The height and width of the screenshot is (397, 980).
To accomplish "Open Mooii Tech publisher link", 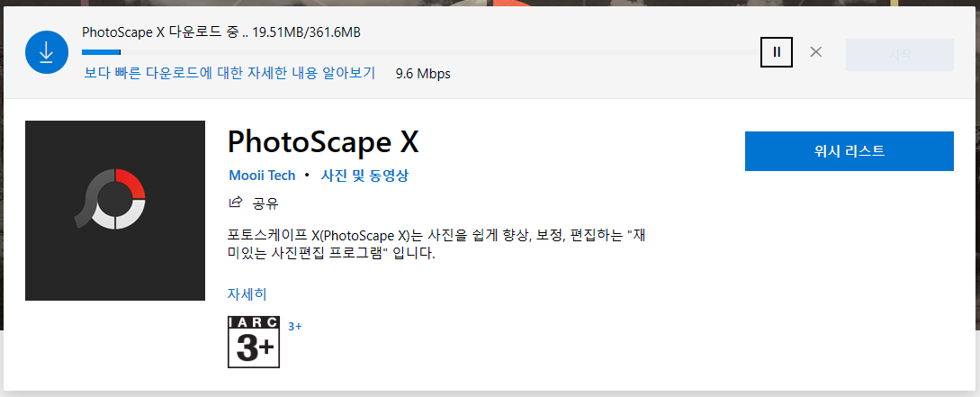I will pos(262,176).
